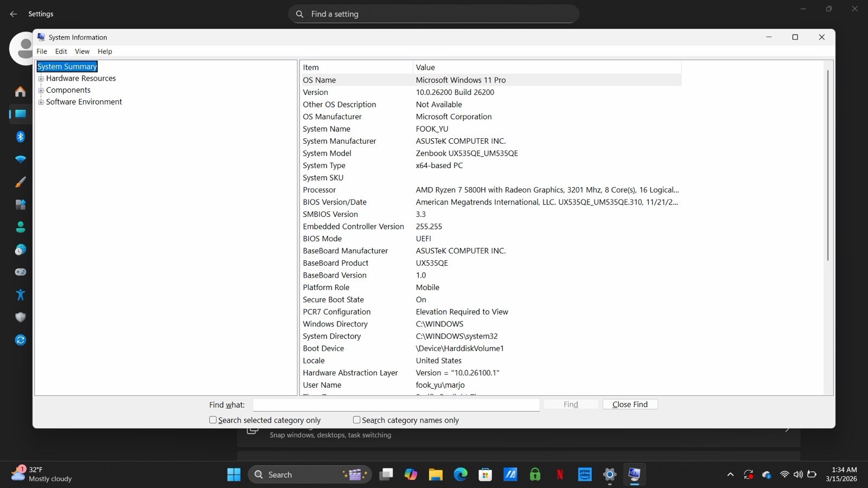Click Settings Find a setting search box
This screenshot has width=868, height=488.
pyautogui.click(x=433, y=14)
